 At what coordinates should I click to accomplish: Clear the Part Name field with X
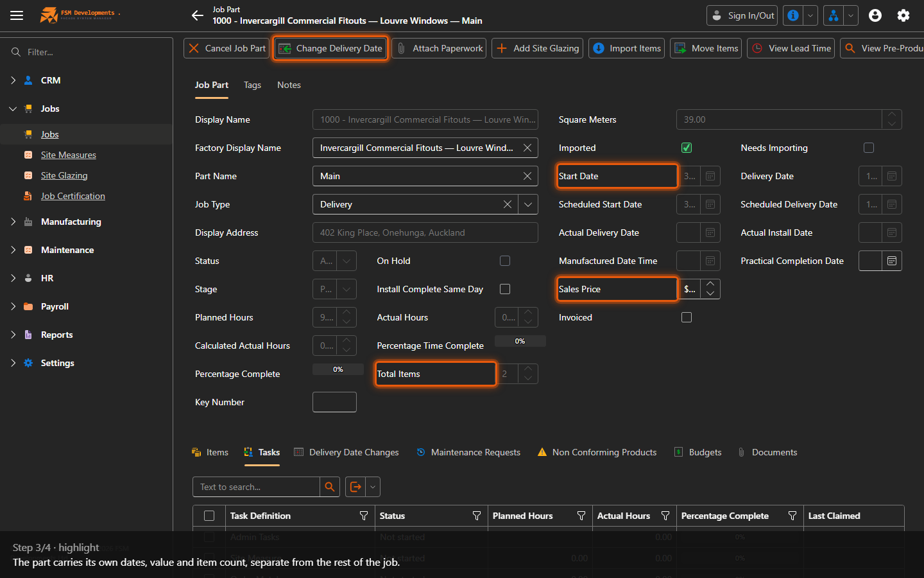click(527, 176)
